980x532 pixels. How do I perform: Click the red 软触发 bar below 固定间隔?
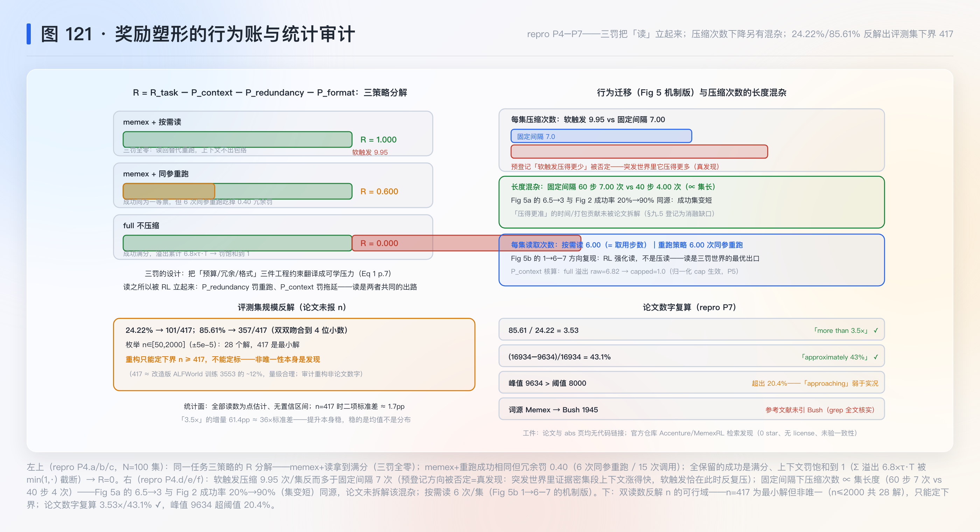click(639, 152)
